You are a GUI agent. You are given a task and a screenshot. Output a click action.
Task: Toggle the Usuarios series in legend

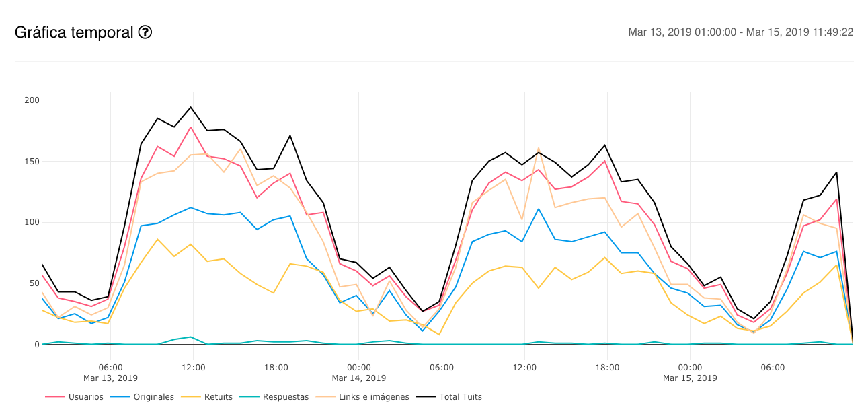pos(86,397)
